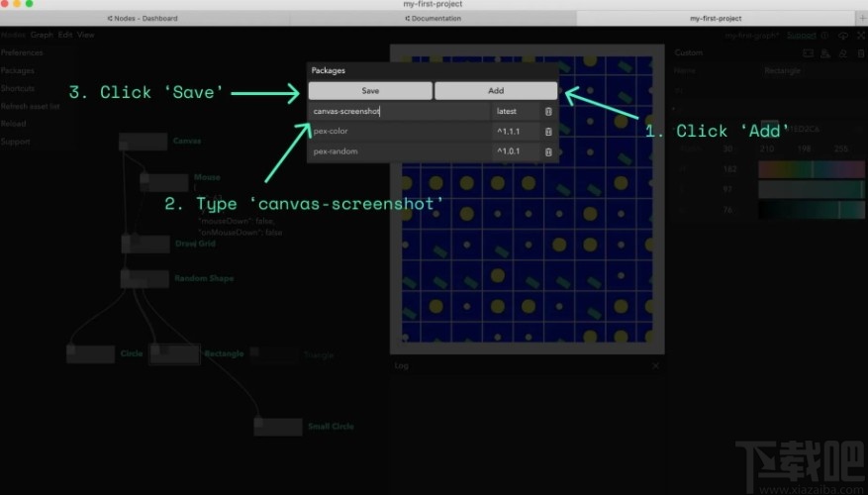Toggle fullscreen icon near Support
Image resolution: width=868 pixels, height=495 pixels.
coord(861,36)
